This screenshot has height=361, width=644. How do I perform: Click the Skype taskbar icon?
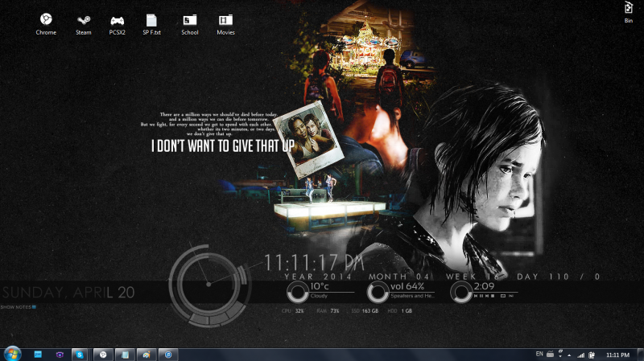[80, 354]
